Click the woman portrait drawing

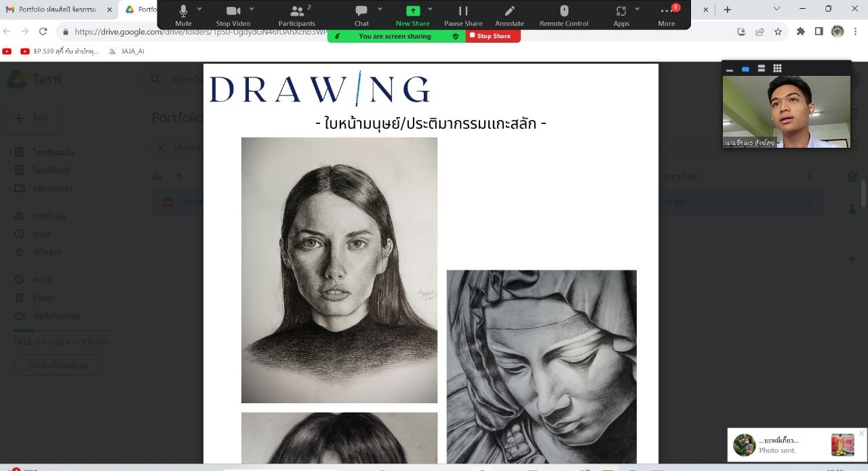(x=339, y=270)
